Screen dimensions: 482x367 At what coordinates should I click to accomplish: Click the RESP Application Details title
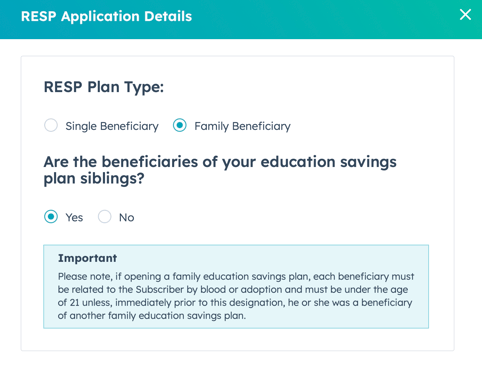click(106, 16)
